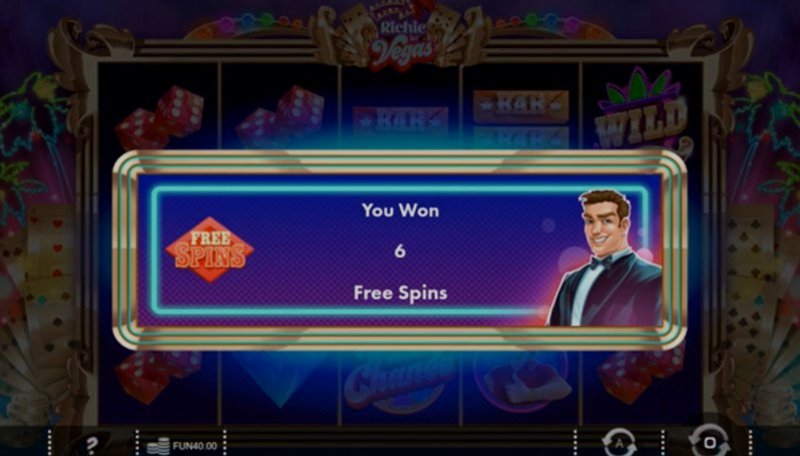Click the red dice on the first reel top
Viewport: 800px width, 456px height.
[159, 117]
